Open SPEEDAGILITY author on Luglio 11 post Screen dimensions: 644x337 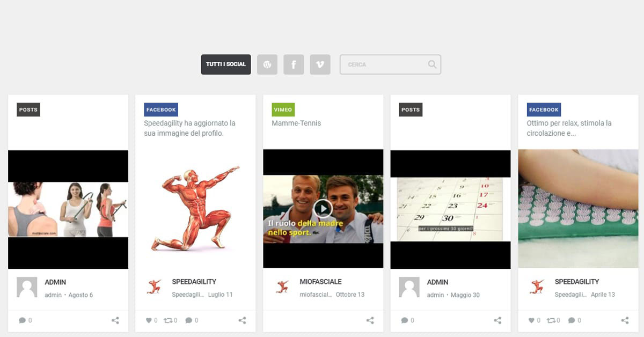(x=194, y=282)
